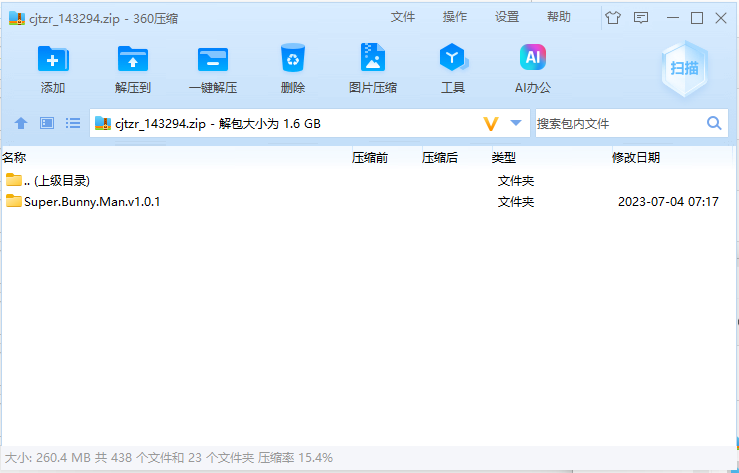
Task: Close the 360压缩 window
Action: tap(721, 18)
